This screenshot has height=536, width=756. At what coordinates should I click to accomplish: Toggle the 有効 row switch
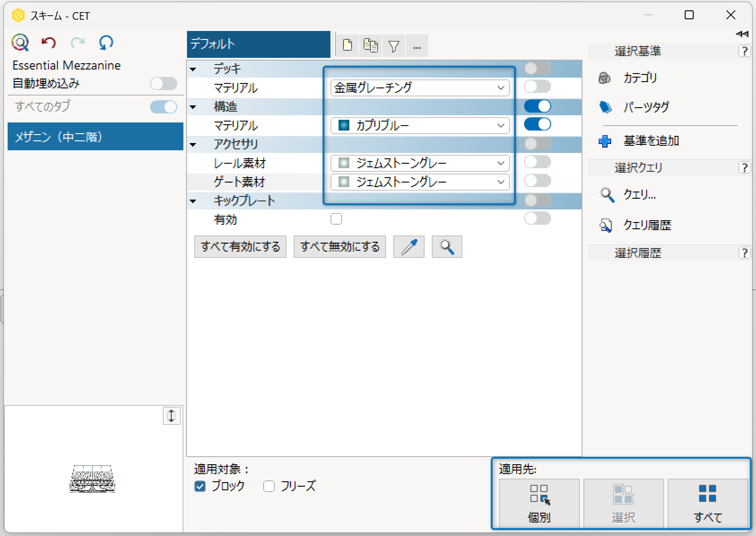click(x=538, y=218)
